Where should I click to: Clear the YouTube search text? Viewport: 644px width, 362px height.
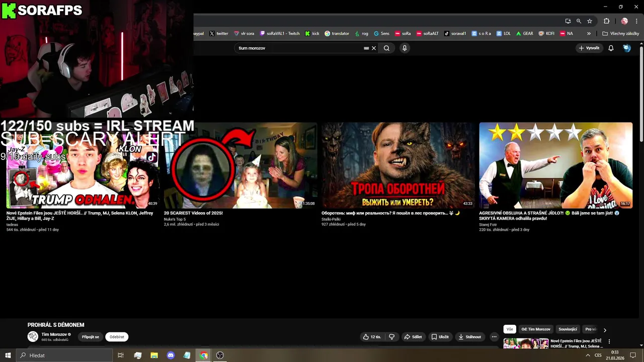pos(374,48)
